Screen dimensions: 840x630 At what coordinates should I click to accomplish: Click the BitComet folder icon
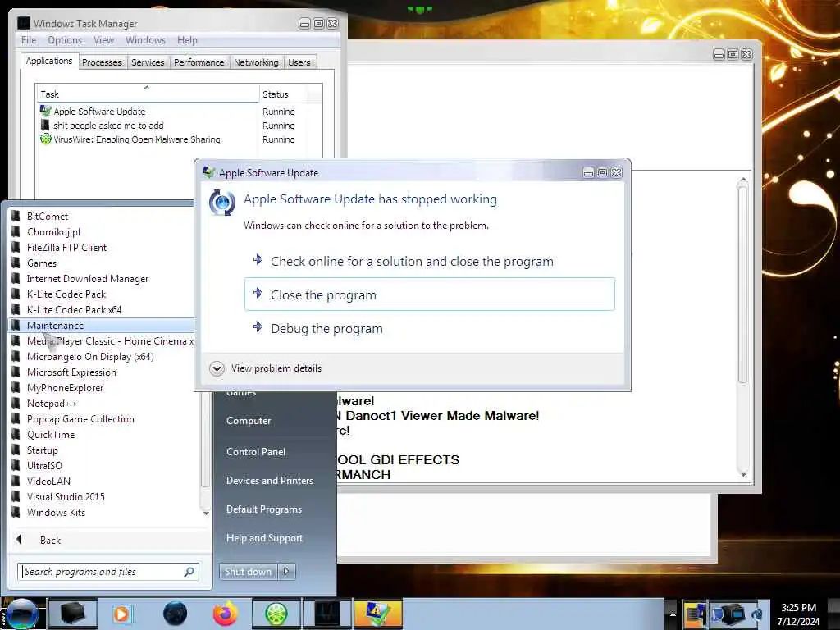pos(16,216)
